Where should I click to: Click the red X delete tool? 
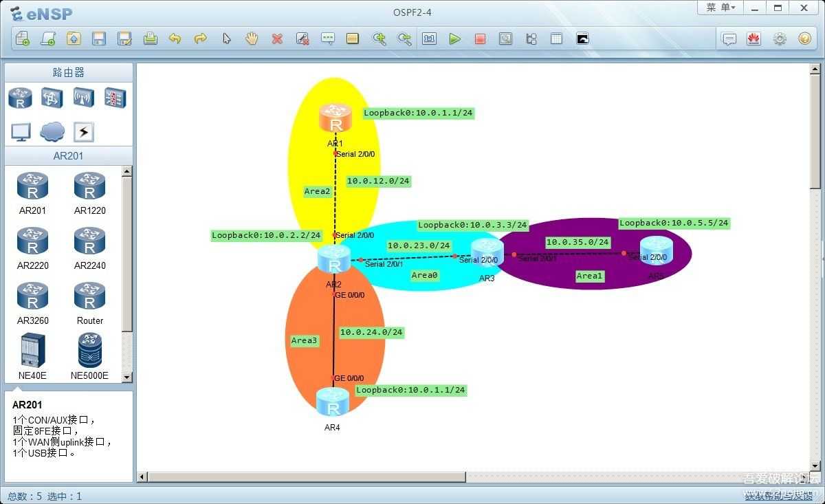[277, 39]
